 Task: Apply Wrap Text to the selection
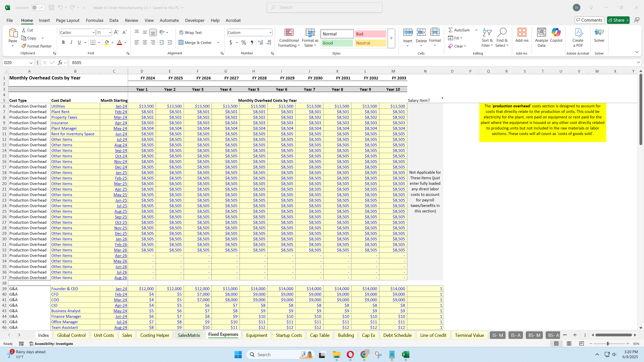pyautogui.click(x=190, y=32)
